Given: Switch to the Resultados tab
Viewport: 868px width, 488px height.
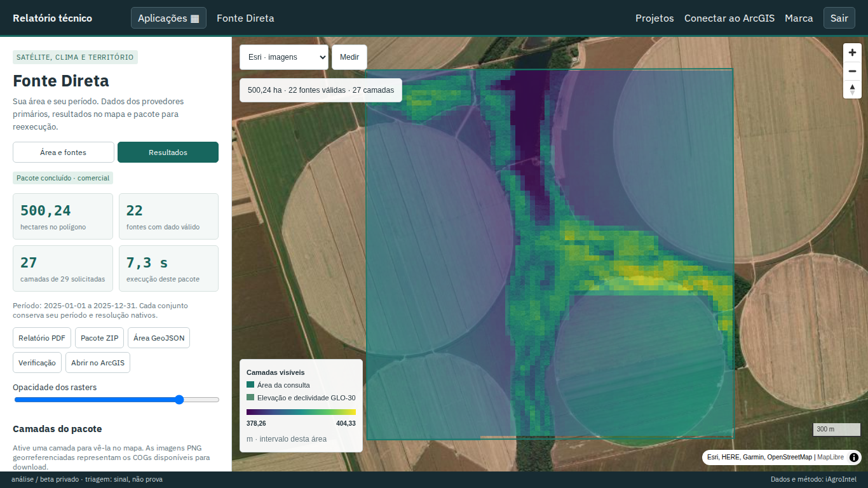Looking at the screenshot, I should [168, 152].
